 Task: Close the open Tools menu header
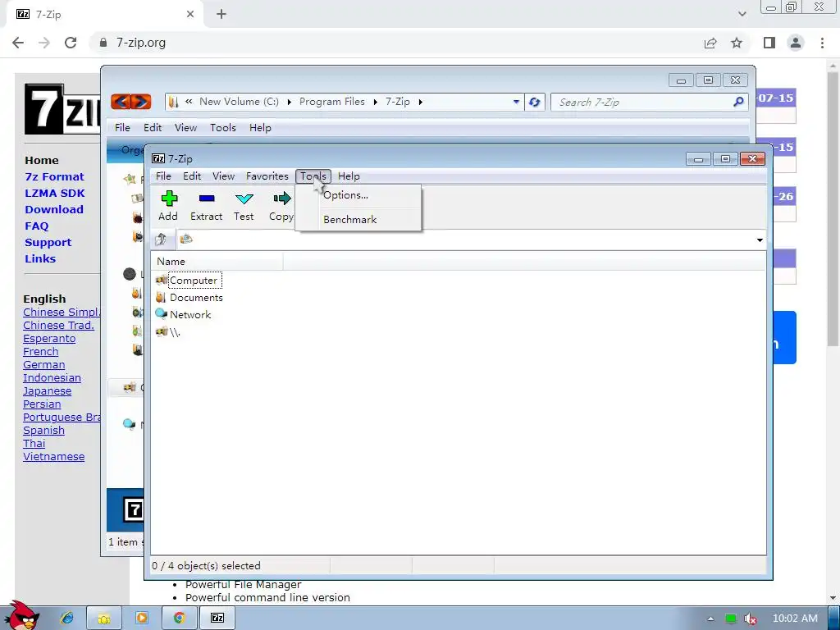click(313, 176)
